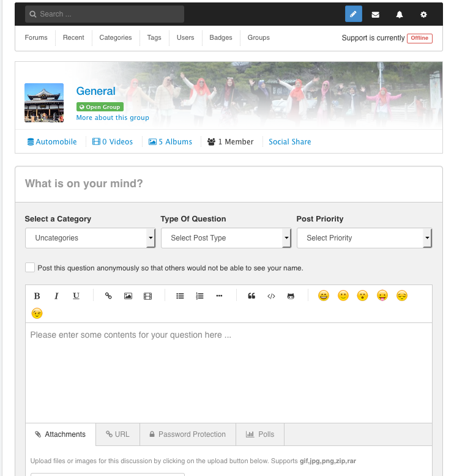
Task: Click the insert image icon in editor
Action: click(x=128, y=296)
